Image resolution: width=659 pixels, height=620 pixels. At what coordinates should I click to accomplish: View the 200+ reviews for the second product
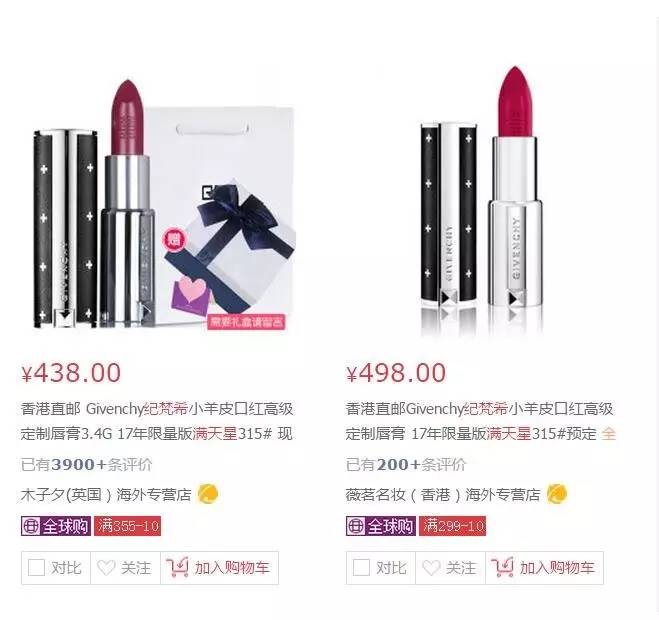[x=406, y=464]
